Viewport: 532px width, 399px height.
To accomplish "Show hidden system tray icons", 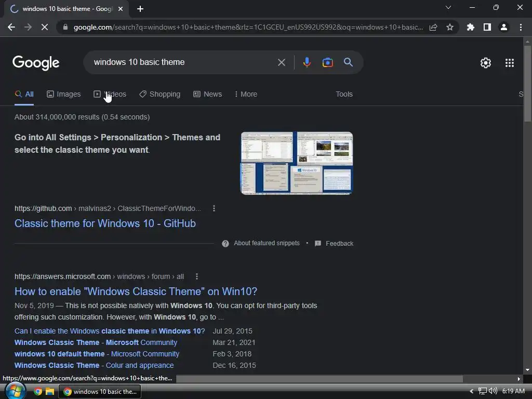I will coord(471,391).
